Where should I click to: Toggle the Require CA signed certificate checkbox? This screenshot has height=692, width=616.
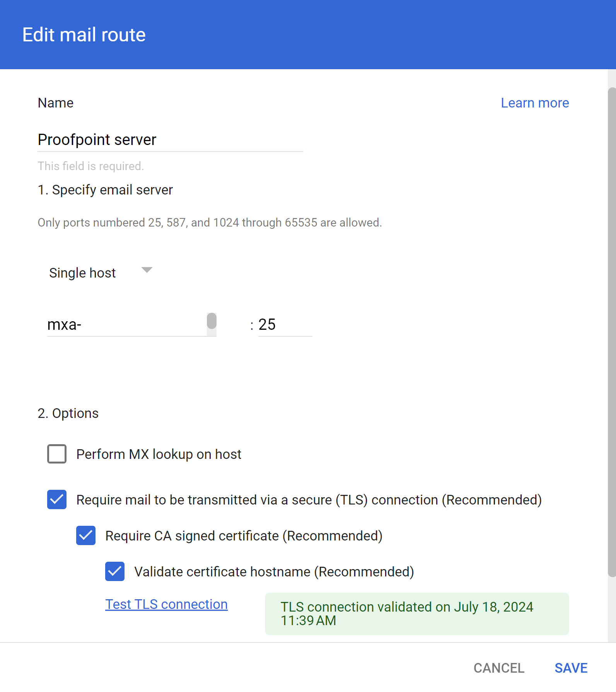tap(86, 535)
